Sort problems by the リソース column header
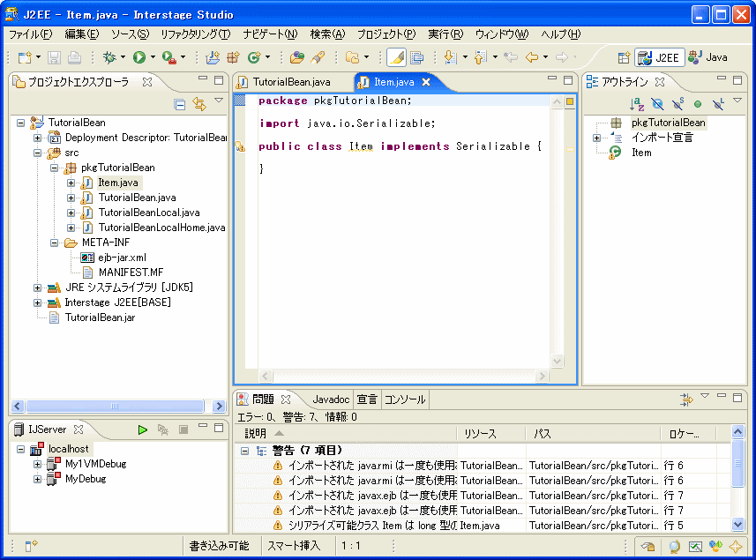This screenshot has width=756, height=560. coord(490,434)
